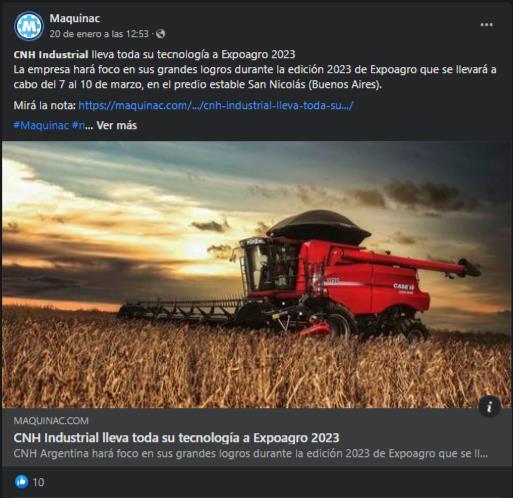The image size is (513, 498).
Task: Click the Maquinac profile picture
Action: coord(29,26)
